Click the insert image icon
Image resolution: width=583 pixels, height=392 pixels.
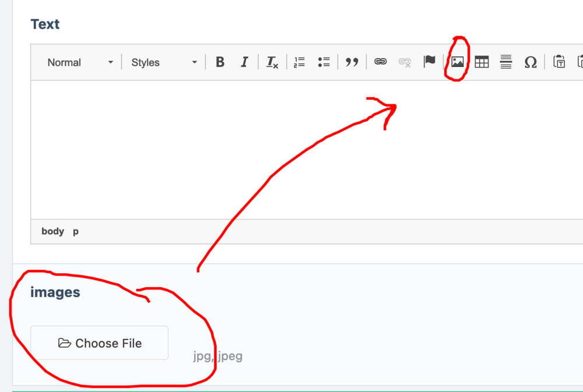click(x=458, y=62)
